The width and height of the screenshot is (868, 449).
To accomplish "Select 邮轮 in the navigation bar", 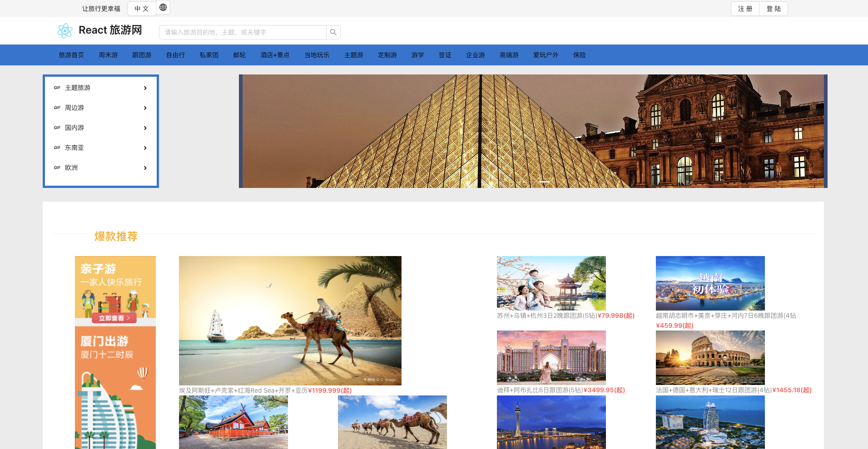I will coord(239,55).
